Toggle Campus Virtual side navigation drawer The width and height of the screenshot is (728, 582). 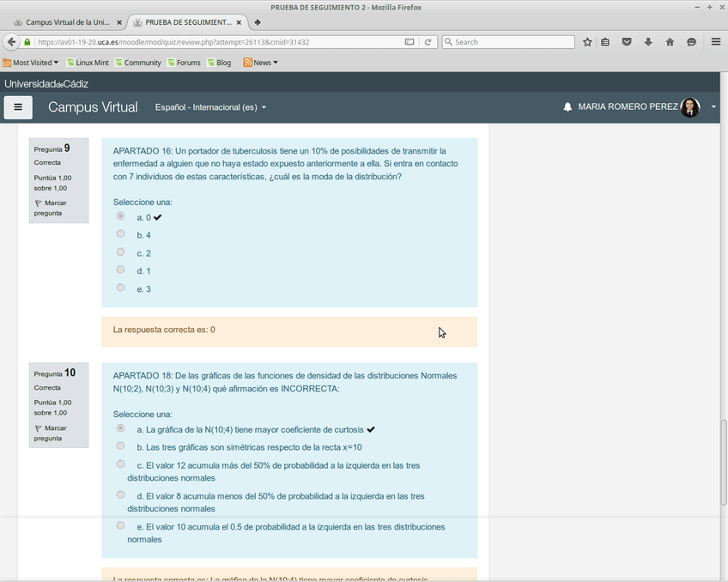coord(18,107)
